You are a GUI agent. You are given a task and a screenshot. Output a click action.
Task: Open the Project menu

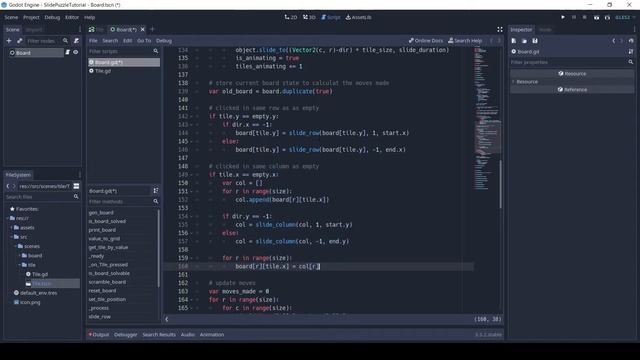tap(31, 17)
